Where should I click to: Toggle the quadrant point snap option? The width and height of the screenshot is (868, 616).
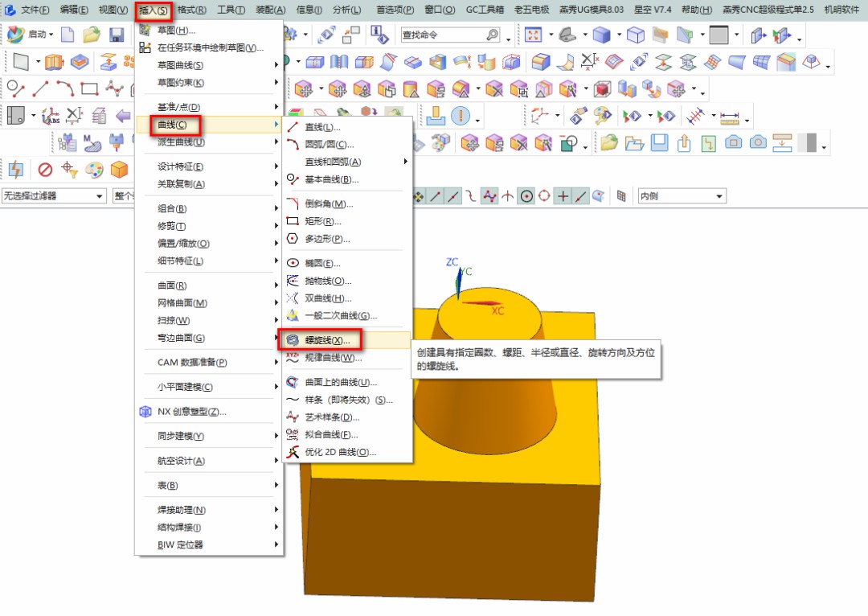coord(545,195)
